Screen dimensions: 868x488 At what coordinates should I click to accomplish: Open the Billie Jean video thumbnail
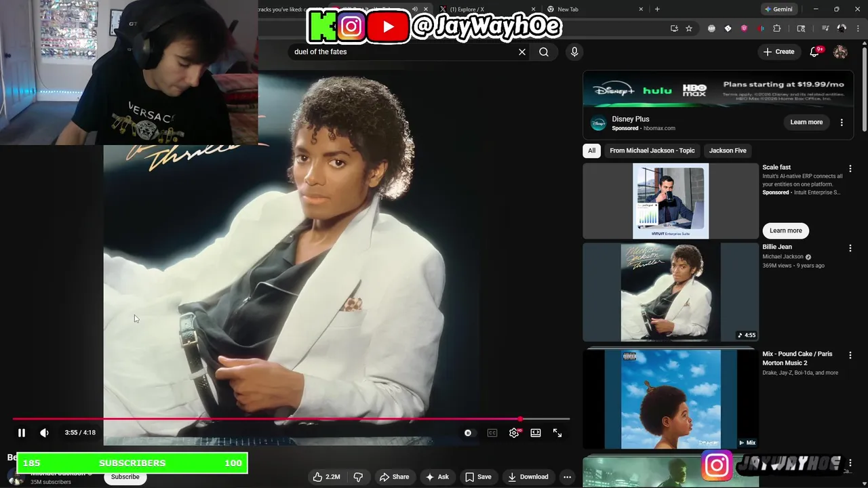pos(671,292)
